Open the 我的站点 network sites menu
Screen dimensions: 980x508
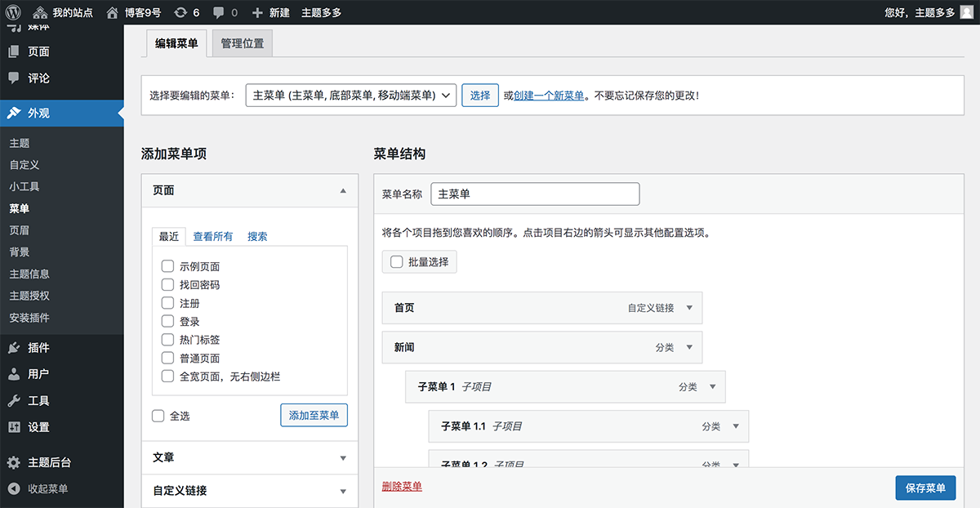click(x=63, y=12)
